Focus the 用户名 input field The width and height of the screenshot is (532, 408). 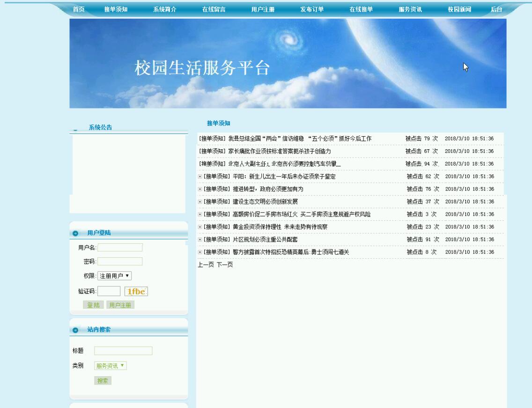[x=120, y=248]
